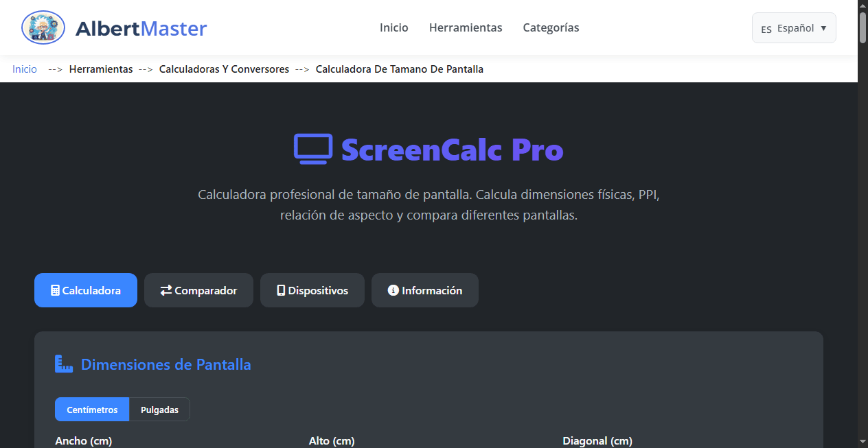Select the calculator icon on the Calculadora tab

(54, 290)
